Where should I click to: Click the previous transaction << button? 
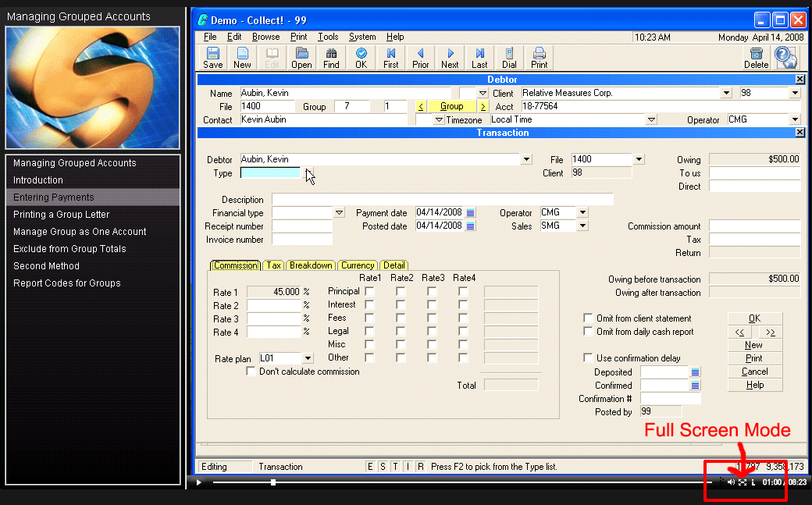click(739, 332)
